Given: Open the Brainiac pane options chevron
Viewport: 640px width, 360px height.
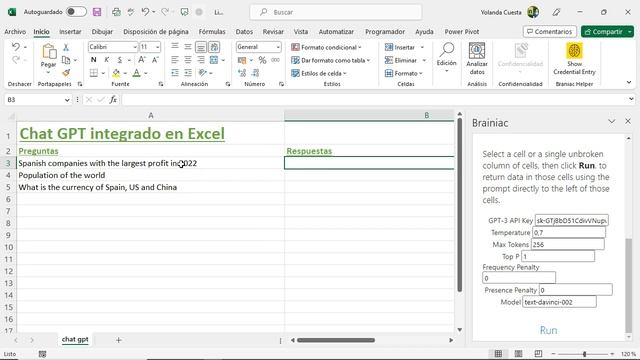Looking at the screenshot, I should coord(611,122).
